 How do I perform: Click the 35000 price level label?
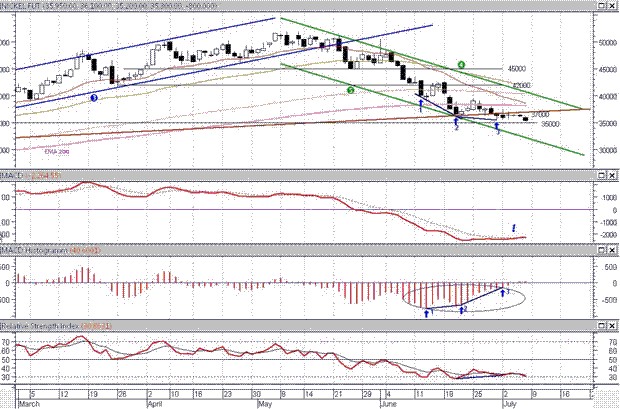[x=549, y=124]
